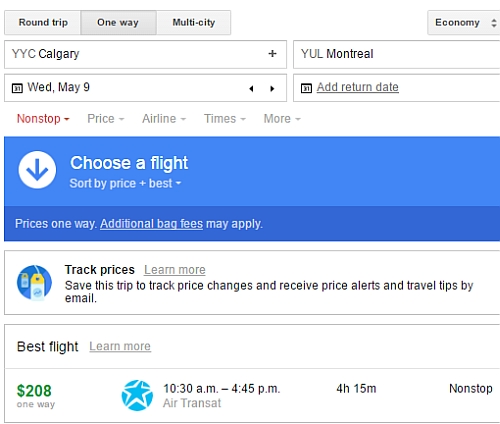Open the Additional bag fees link
The width and height of the screenshot is (500, 424).
151,224
